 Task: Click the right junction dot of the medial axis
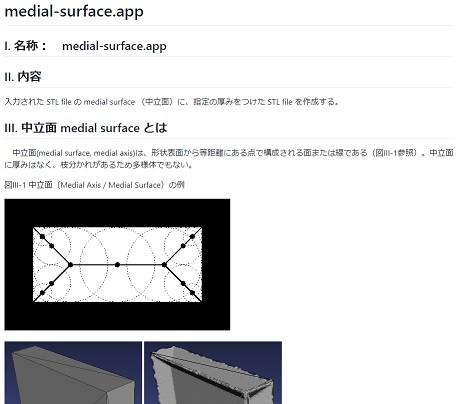164,265
